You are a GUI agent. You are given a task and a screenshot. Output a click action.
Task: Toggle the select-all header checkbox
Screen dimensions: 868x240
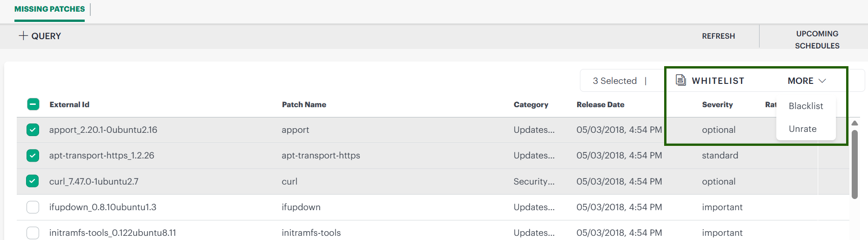coord(33,104)
